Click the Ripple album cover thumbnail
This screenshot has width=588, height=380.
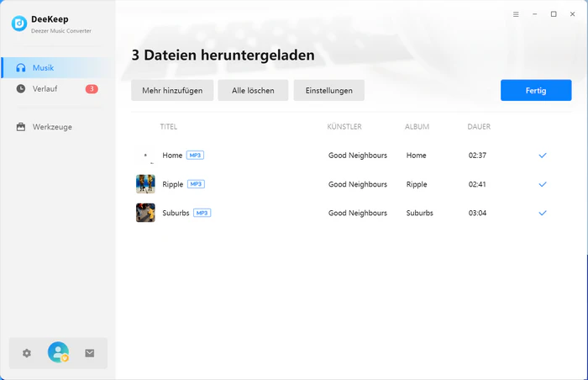coord(145,184)
